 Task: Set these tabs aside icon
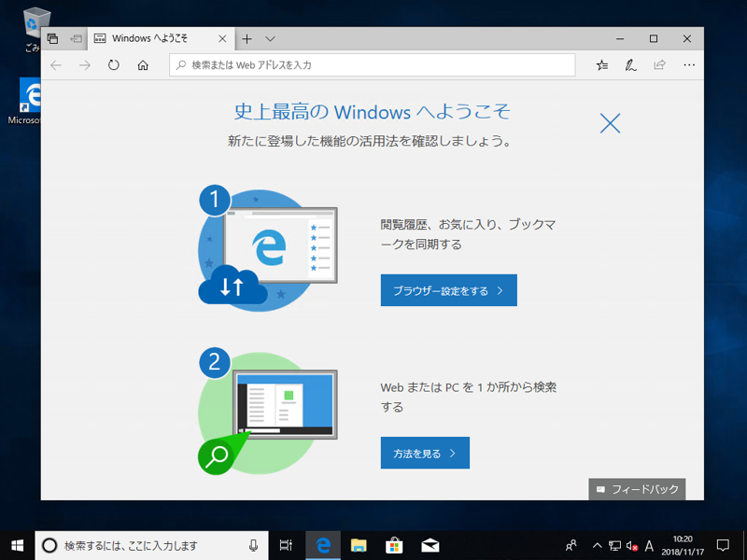point(76,39)
